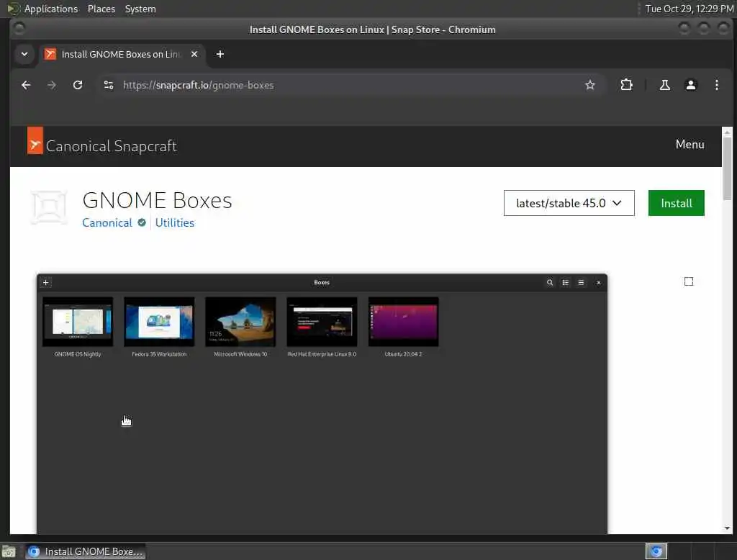Click the GNOME OS Nightly thumbnail
Screen dimensions: 737x560
click(x=78, y=322)
